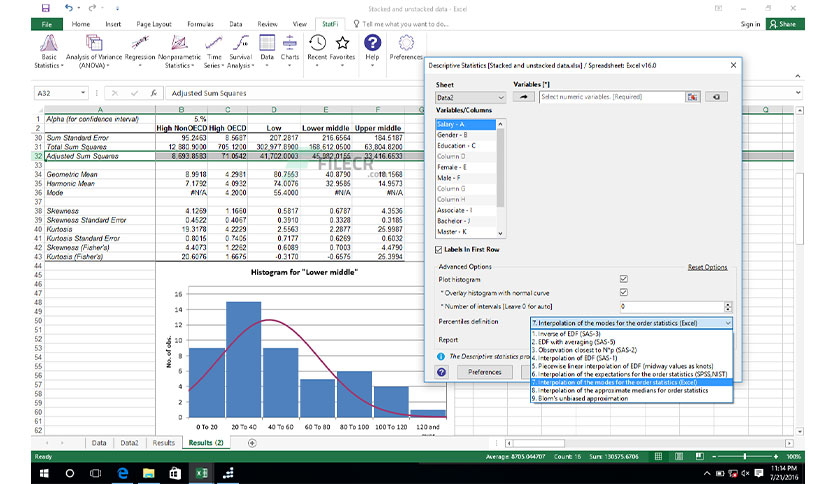836x484 pixels.
Task: Toggle Overlay histogram with normal curve checkbox
Action: coord(623,292)
